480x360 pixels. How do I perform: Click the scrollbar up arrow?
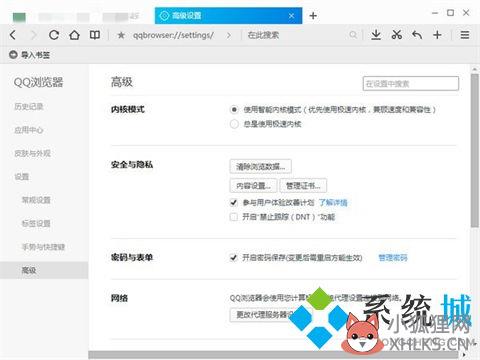click(475, 69)
